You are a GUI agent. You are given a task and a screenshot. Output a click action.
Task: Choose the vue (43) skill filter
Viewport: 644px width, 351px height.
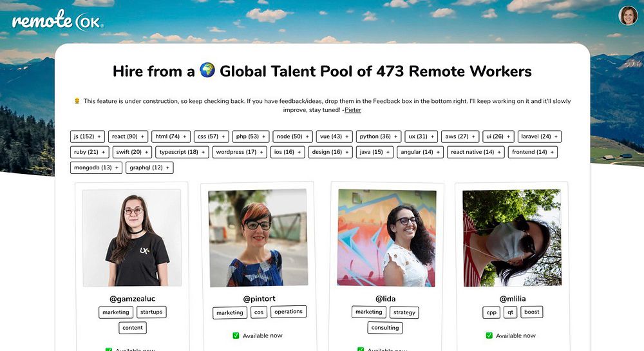tap(334, 137)
